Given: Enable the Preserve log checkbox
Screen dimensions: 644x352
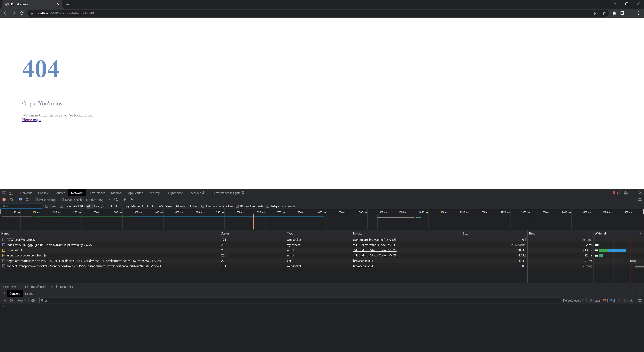Looking at the screenshot, I should tap(36, 200).
